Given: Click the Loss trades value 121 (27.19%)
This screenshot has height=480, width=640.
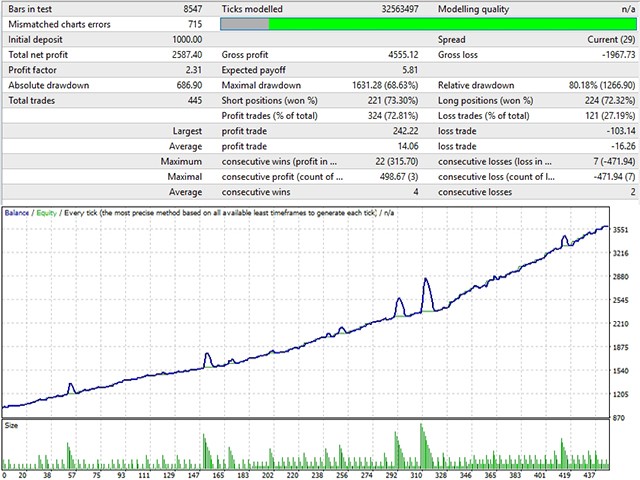Looking at the screenshot, I should (x=610, y=116).
